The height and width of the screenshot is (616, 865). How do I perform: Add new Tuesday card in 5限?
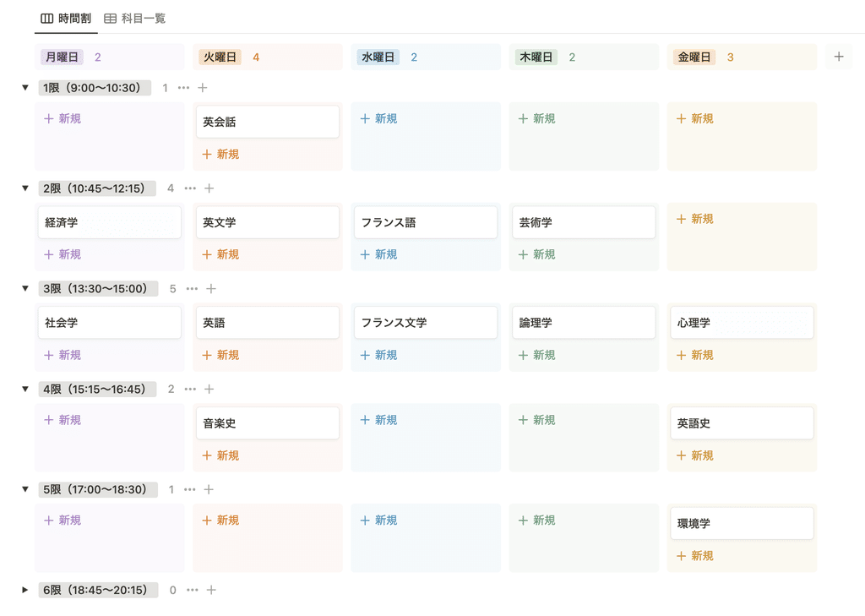pos(220,521)
